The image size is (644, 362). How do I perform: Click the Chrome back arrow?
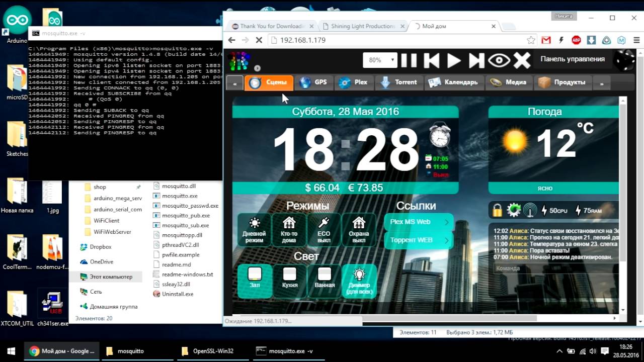click(x=231, y=40)
